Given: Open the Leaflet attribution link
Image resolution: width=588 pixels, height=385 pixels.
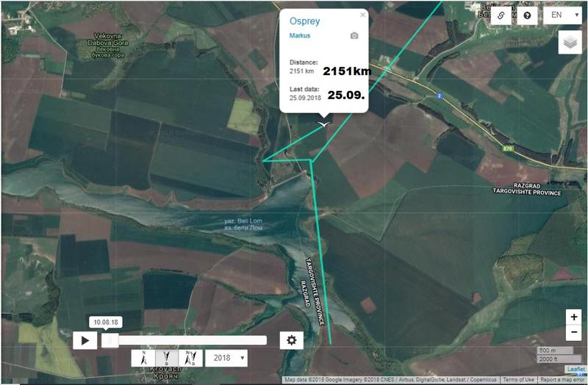Looking at the screenshot, I should tap(576, 370).
